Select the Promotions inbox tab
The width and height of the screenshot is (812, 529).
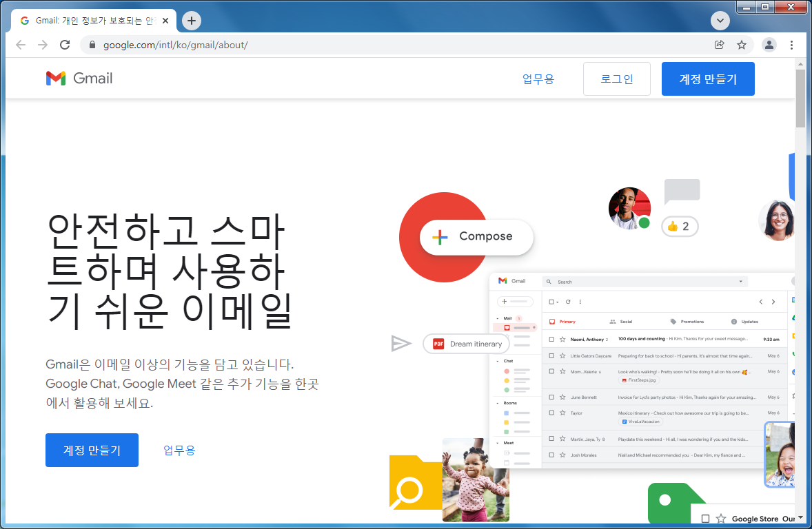(687, 322)
